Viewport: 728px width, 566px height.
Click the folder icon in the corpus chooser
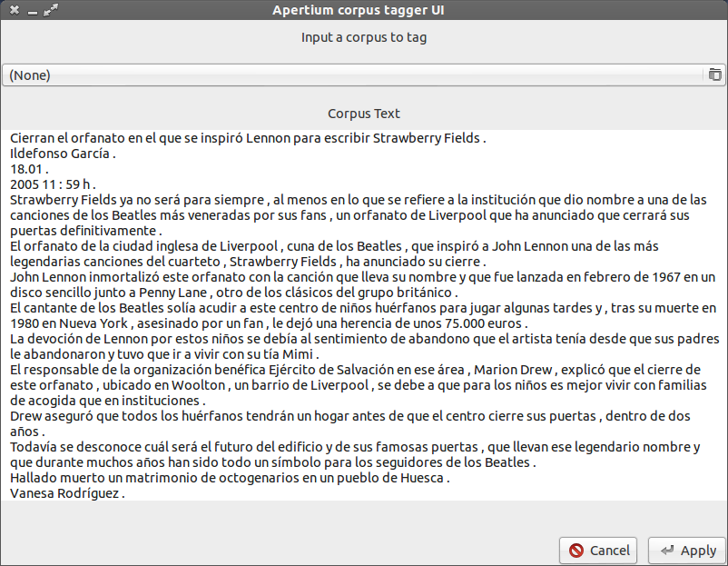[714, 74]
